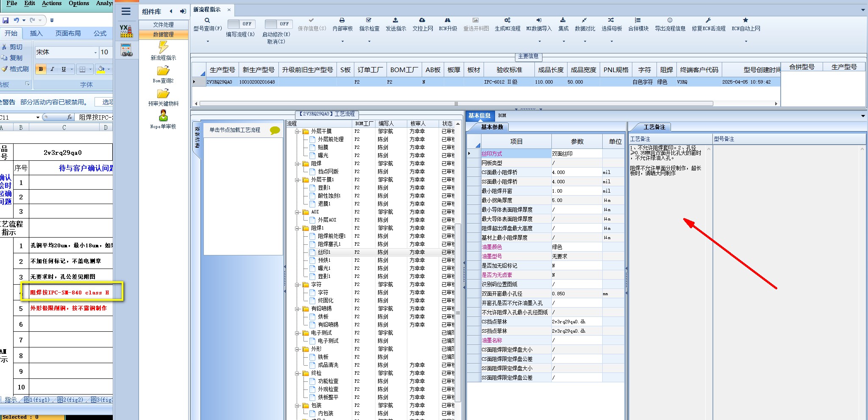The height and width of the screenshot is (420, 868).
Task: Click the yellow fill color bucket
Action: pyautogui.click(x=101, y=69)
